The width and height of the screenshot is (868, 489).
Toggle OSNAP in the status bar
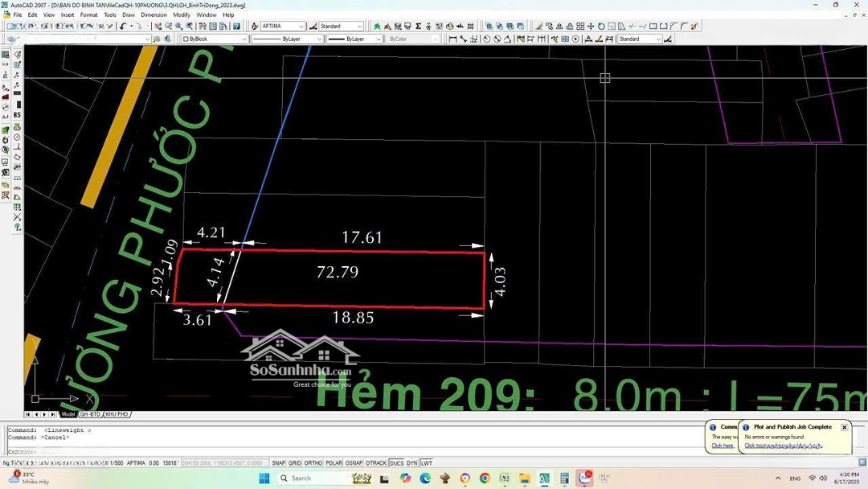pyautogui.click(x=354, y=463)
